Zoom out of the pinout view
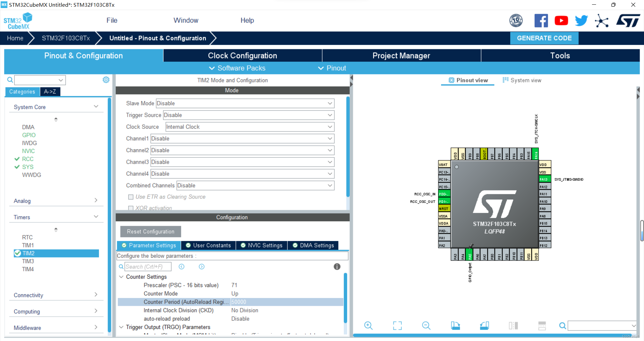Screen dimensions: 644x341 [x=426, y=326]
